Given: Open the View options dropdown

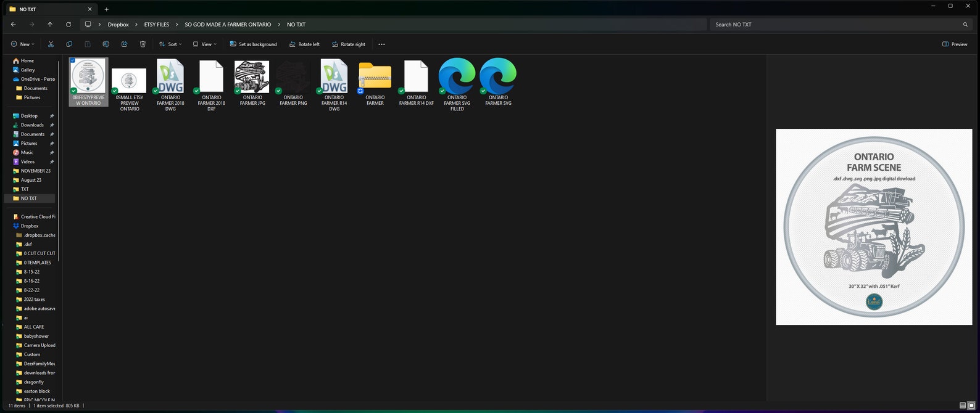Looking at the screenshot, I should click(x=205, y=44).
